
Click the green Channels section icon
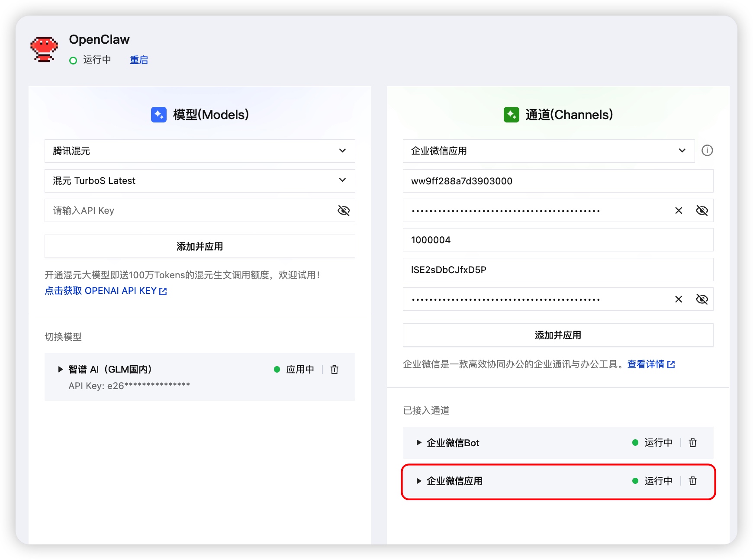512,115
